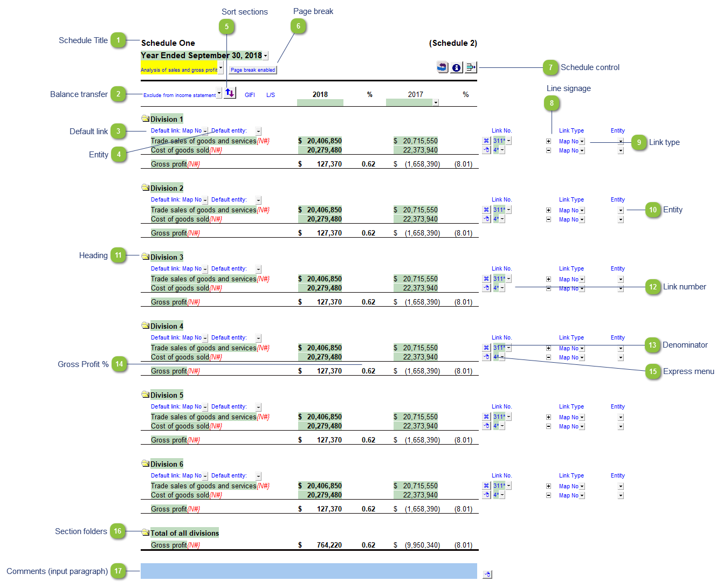Image resolution: width=723 pixels, height=588 pixels.
Task: Click the L/S column label
Action: 271,95
